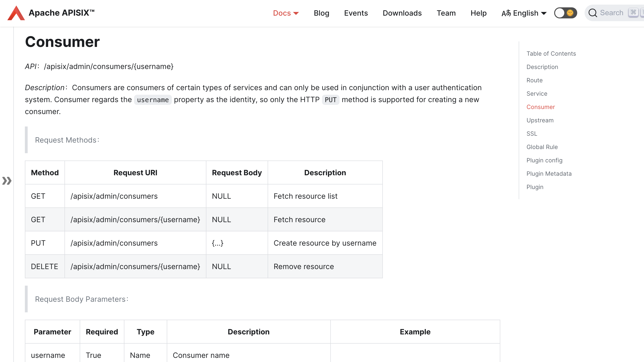Click the Search input field
This screenshot has width=644, height=362.
click(x=612, y=13)
